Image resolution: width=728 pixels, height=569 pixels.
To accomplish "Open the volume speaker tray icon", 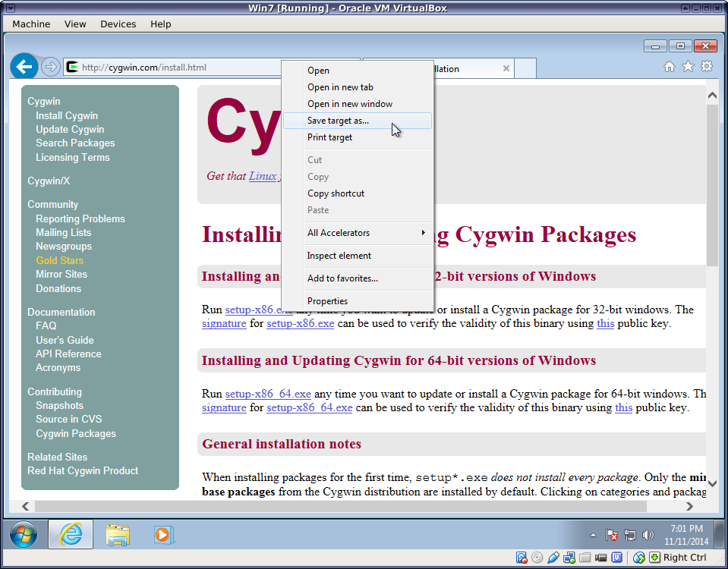I will (x=648, y=535).
